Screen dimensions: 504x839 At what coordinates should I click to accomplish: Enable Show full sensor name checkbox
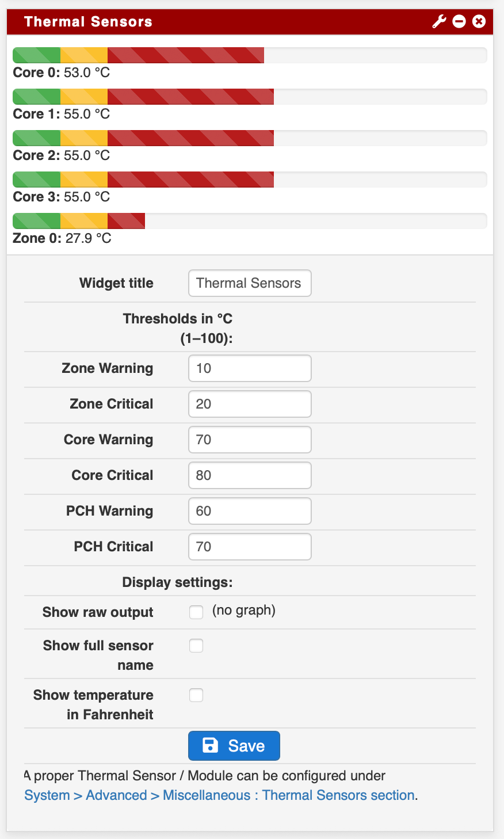pos(196,646)
